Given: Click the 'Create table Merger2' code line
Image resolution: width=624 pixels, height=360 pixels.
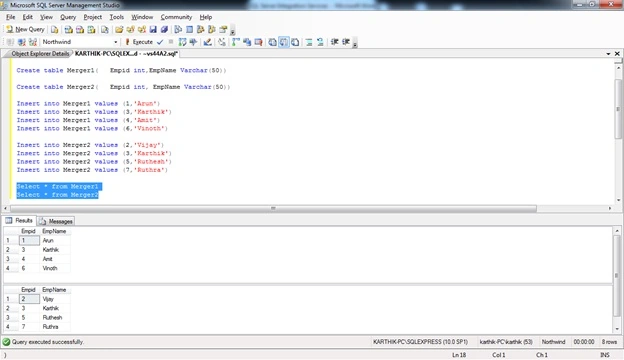Looking at the screenshot, I should [123, 87].
